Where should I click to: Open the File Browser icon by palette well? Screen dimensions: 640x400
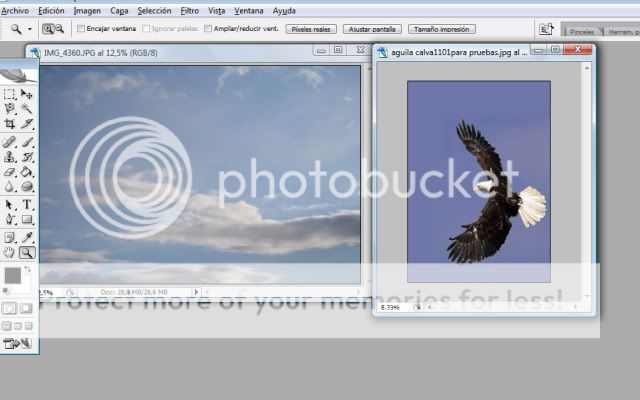[x=546, y=29]
